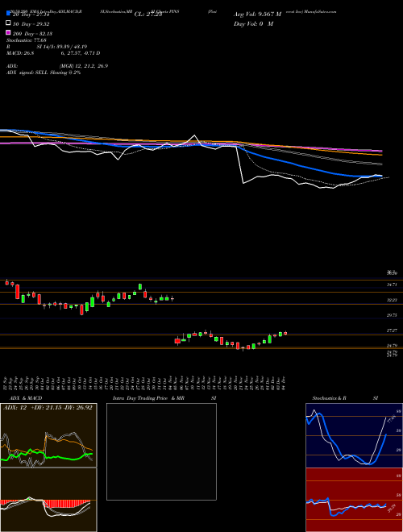Click the 'ADX signal: SELL Slowing @ 2%' text
The width and height of the screenshot is (403, 532).
coord(44,73)
